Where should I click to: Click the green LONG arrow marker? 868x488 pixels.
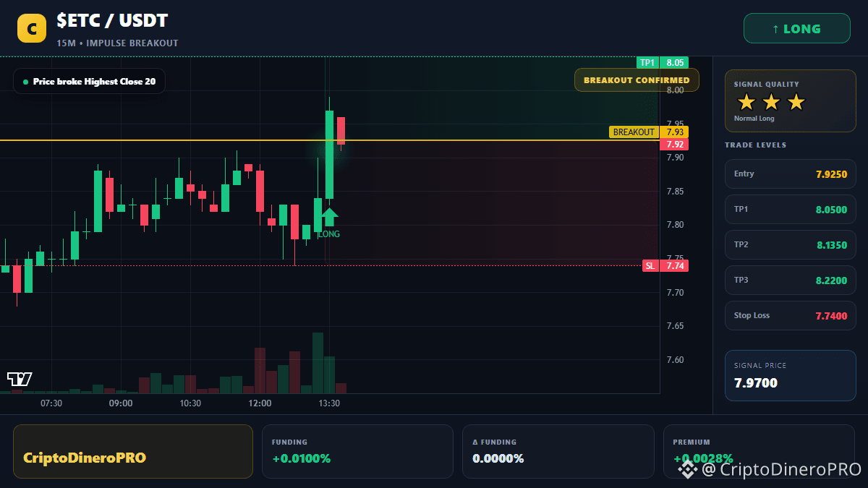coord(329,216)
